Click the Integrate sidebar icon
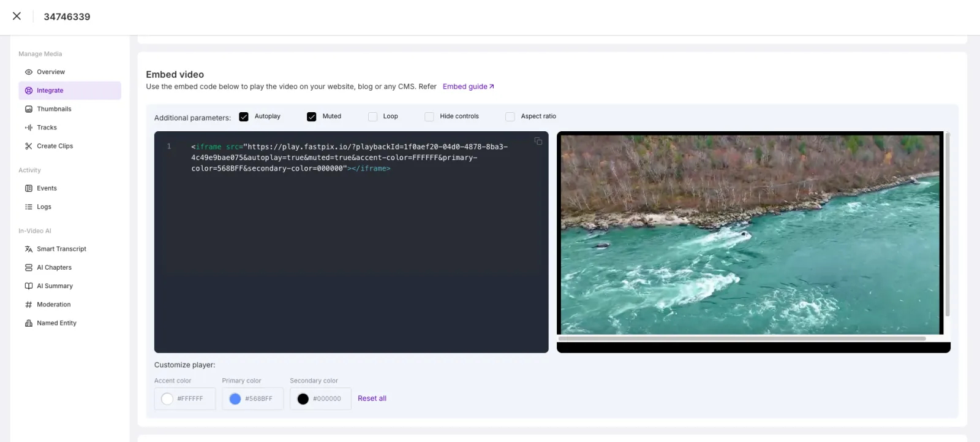The height and width of the screenshot is (442, 980). point(29,91)
